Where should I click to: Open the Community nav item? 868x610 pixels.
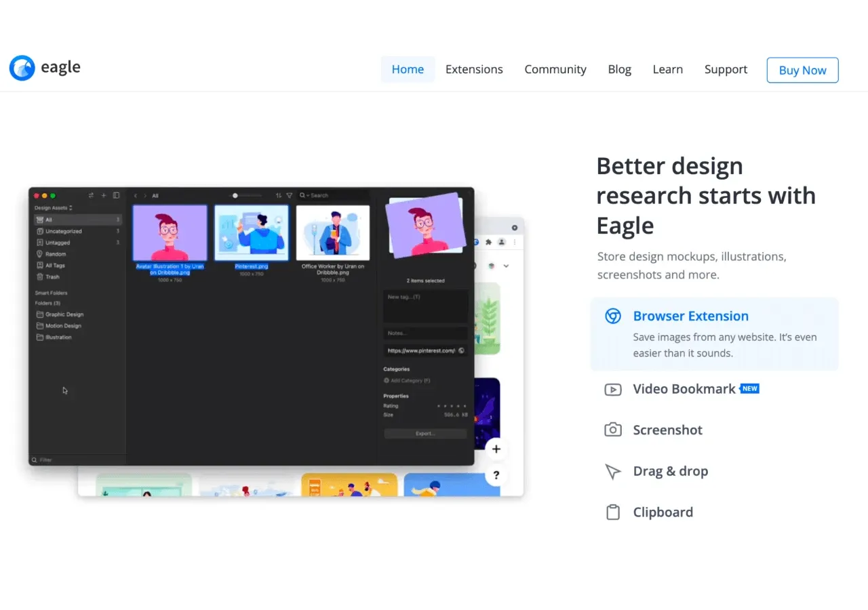[x=555, y=69]
